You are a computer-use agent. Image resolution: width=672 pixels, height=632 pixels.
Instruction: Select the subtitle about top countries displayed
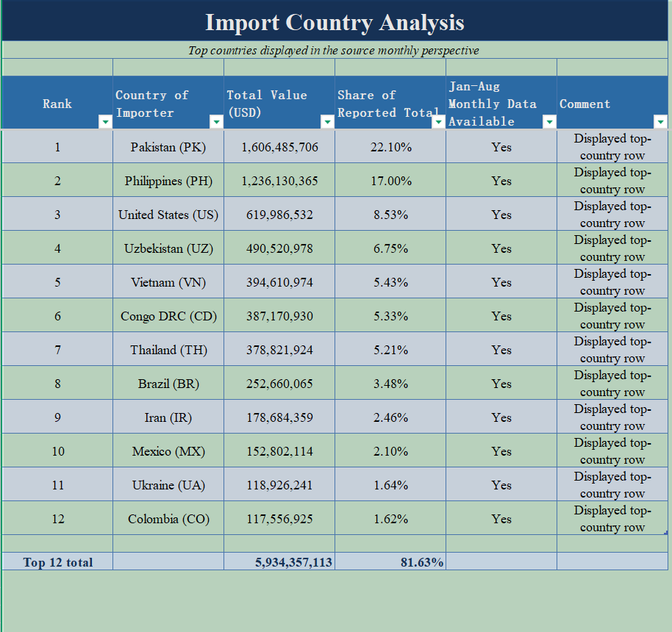pos(335,50)
